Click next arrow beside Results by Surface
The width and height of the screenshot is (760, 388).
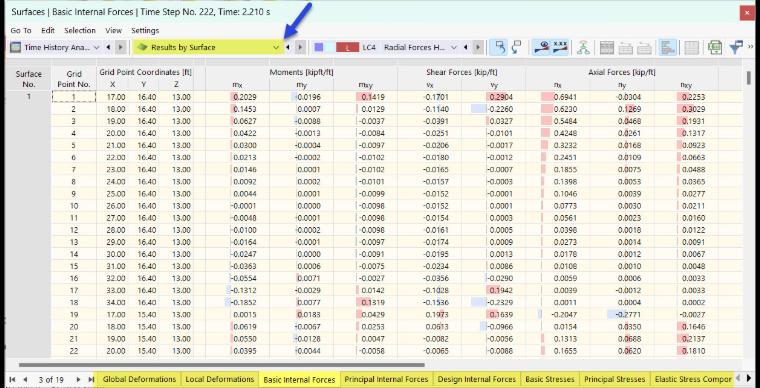[x=301, y=47]
